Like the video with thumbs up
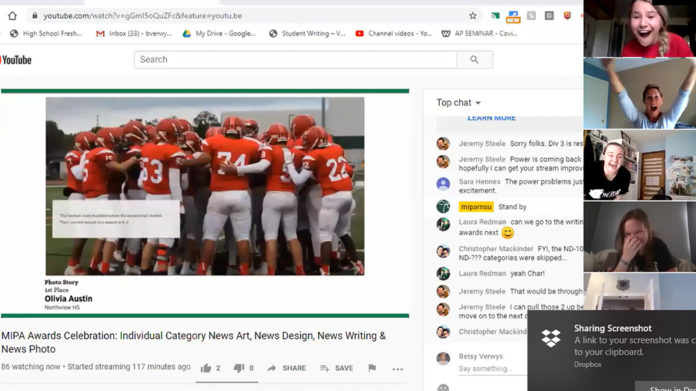Screen dimensions: 696x391 [x=206, y=368]
